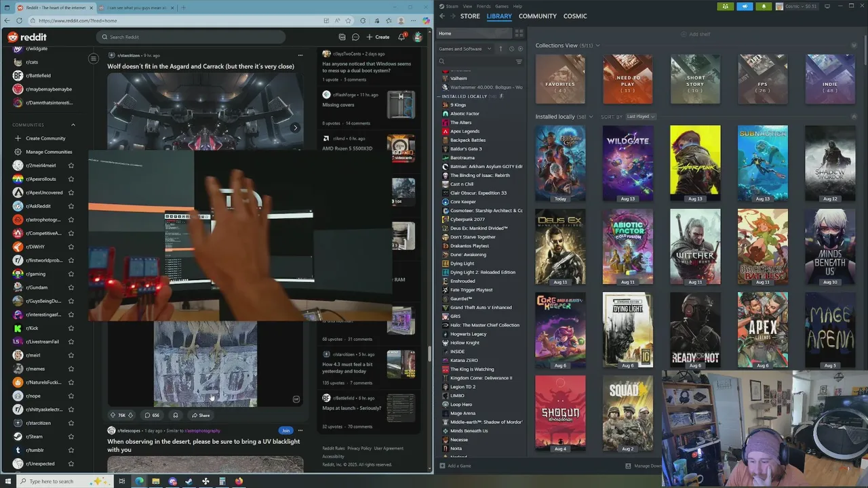The image size is (868, 488).
Task: Click Add shelf in Steam library
Action: (x=695, y=34)
